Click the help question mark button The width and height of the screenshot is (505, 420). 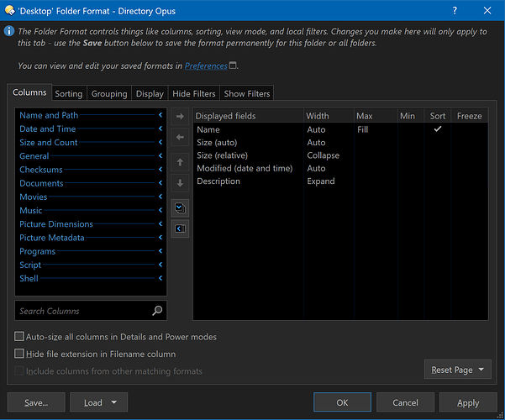pyautogui.click(x=455, y=11)
